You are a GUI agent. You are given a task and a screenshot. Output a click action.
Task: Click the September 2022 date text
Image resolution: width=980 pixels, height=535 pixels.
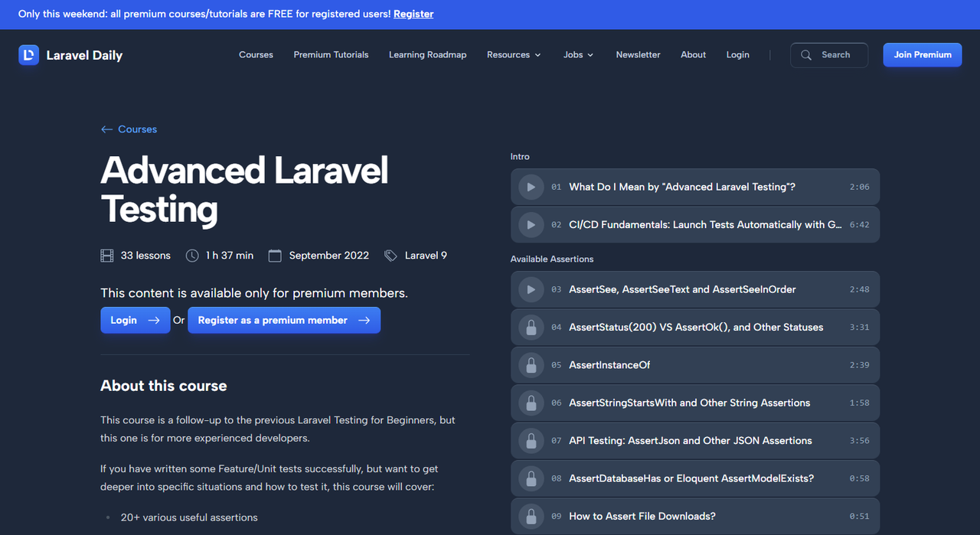329,256
